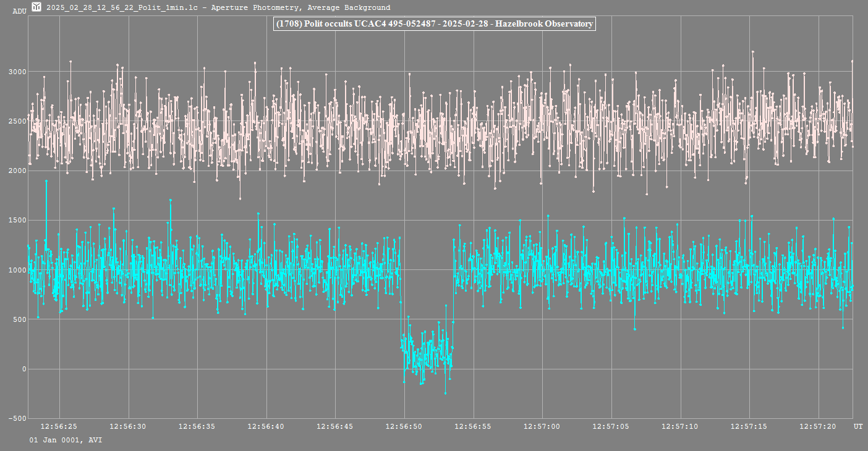Click the 1500 Y-axis label

17,221
